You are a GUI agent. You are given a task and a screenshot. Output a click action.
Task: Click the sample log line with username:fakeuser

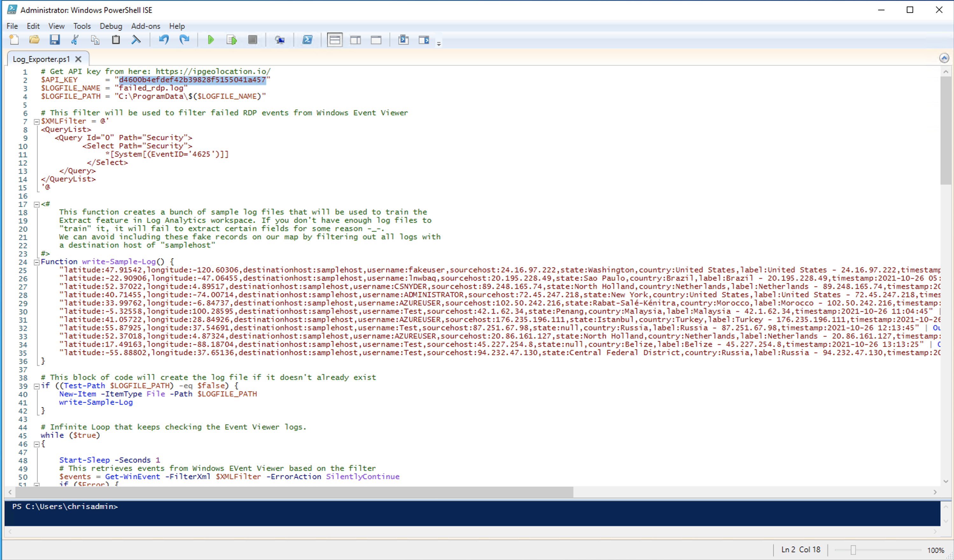tap(500, 270)
